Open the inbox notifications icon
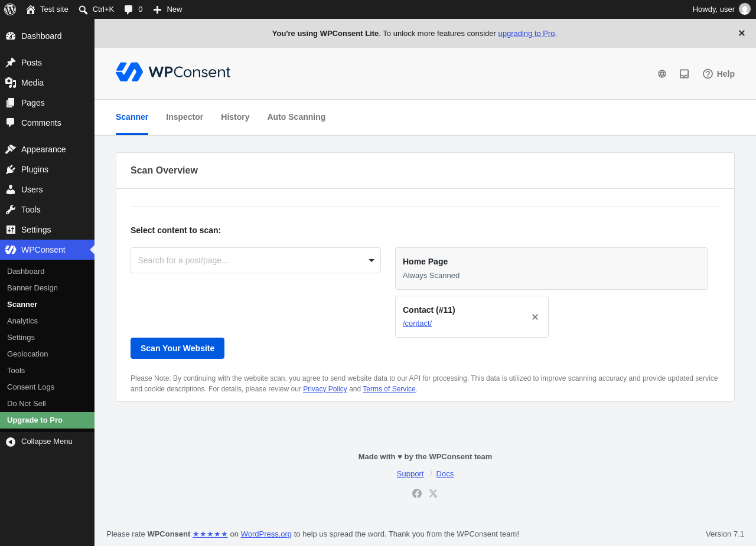The image size is (756, 546). (x=684, y=74)
